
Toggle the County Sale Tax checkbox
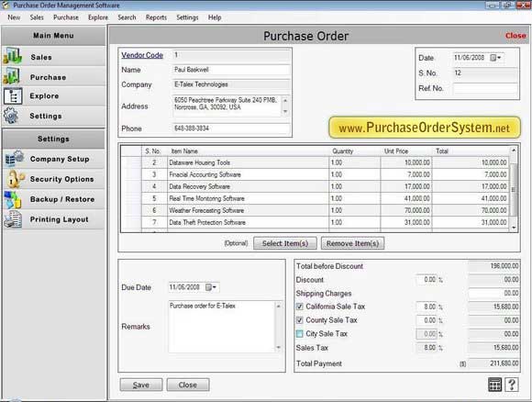300,320
